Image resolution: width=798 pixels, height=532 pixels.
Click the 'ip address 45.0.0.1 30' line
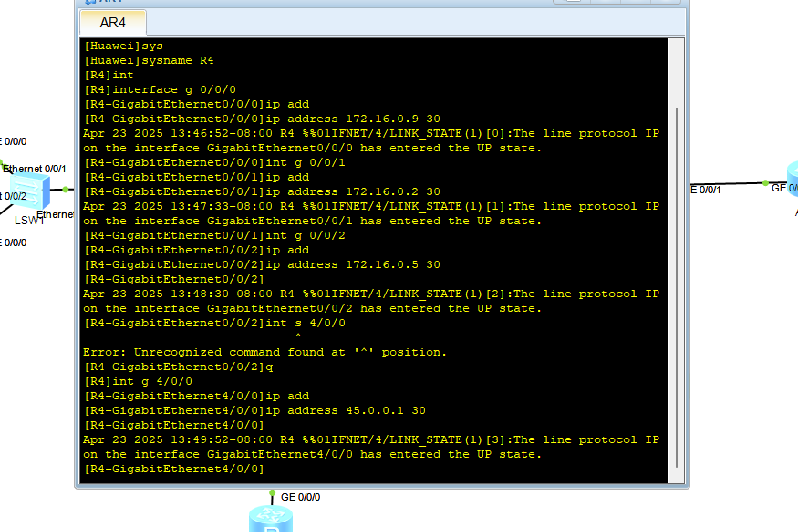coord(255,410)
